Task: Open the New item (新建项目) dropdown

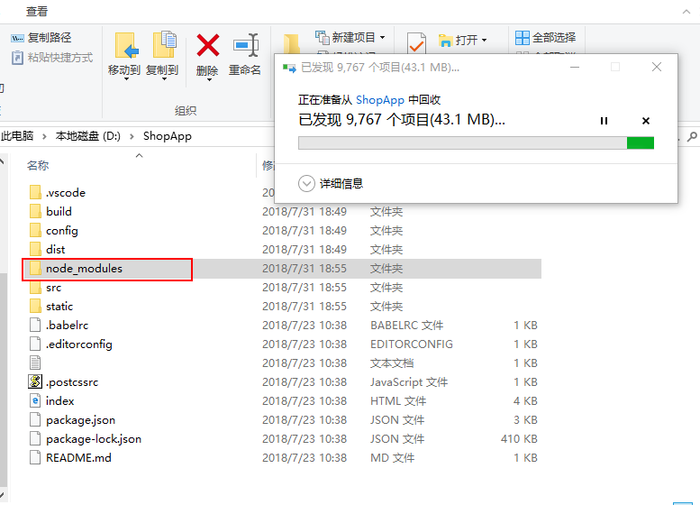Action: tap(350, 37)
